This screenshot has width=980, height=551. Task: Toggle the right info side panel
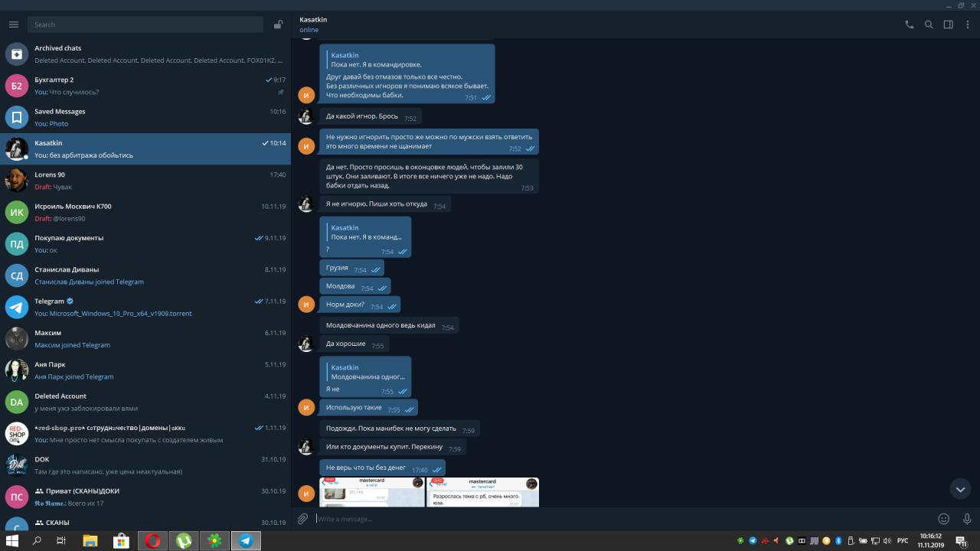(948, 24)
